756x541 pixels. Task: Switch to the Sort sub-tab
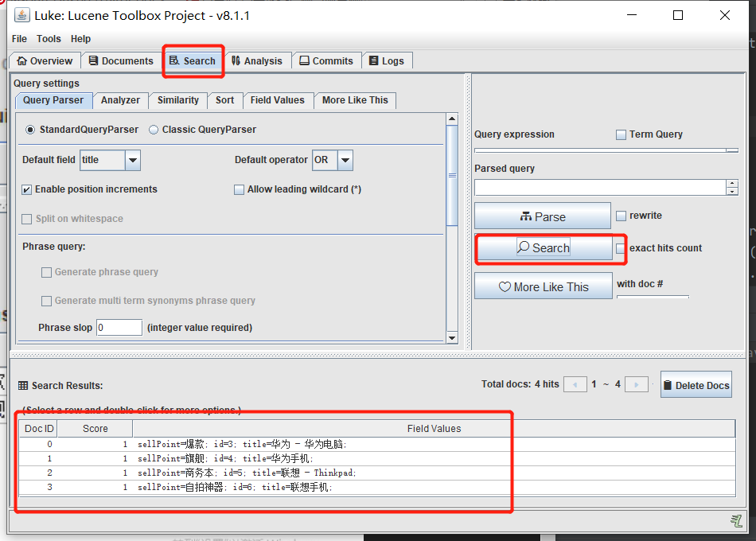[x=224, y=100]
